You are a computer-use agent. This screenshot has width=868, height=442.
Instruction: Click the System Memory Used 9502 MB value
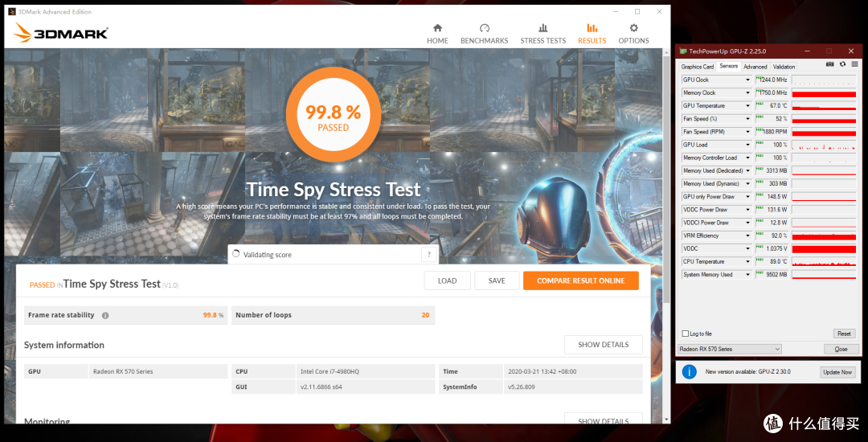click(772, 275)
